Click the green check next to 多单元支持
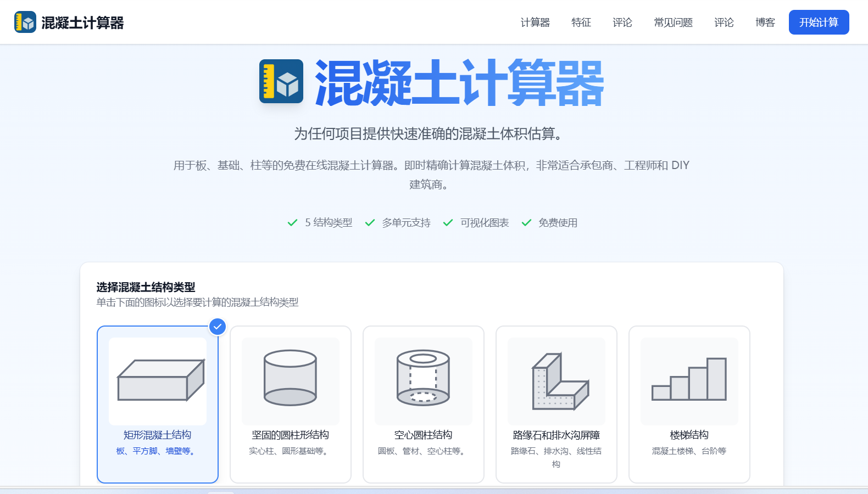Image resolution: width=868 pixels, height=494 pixels. point(370,222)
